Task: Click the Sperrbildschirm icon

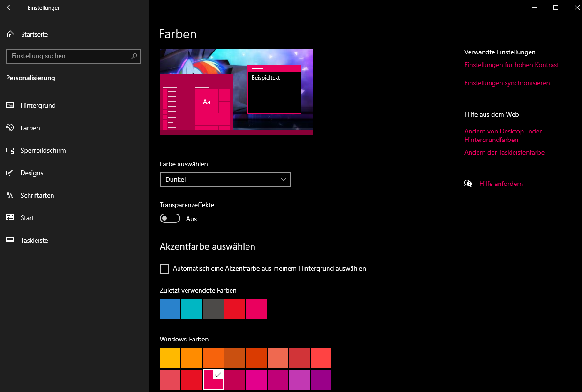Action: [10, 150]
